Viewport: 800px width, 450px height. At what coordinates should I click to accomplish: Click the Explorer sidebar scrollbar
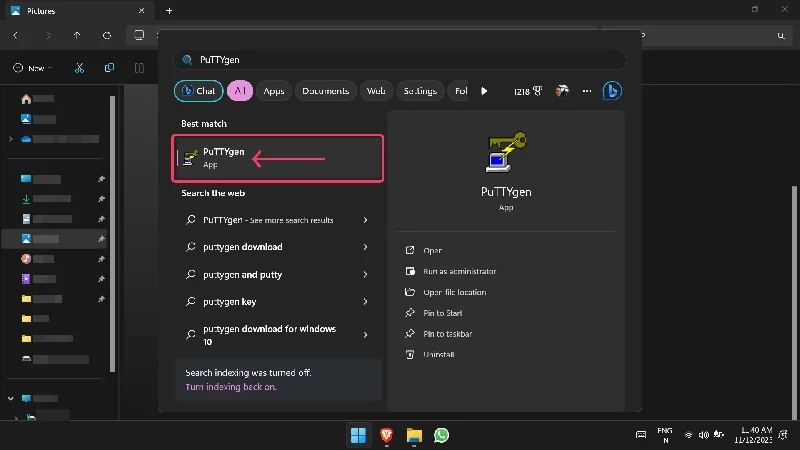click(x=112, y=234)
